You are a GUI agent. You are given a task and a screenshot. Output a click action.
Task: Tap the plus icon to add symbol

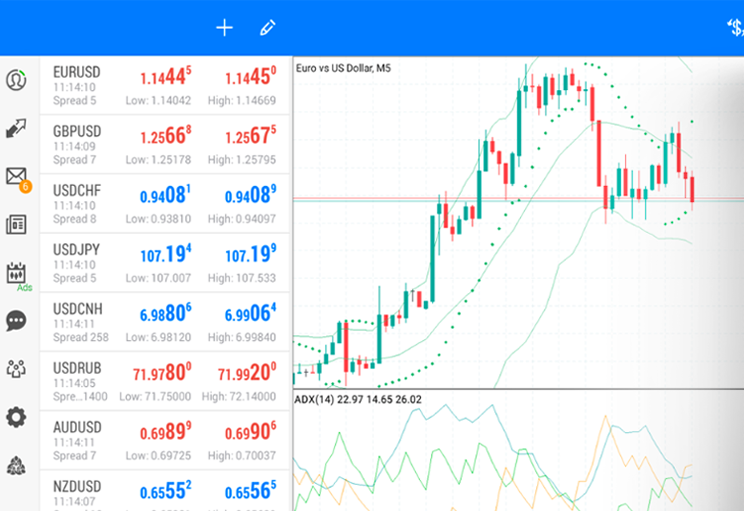[224, 28]
